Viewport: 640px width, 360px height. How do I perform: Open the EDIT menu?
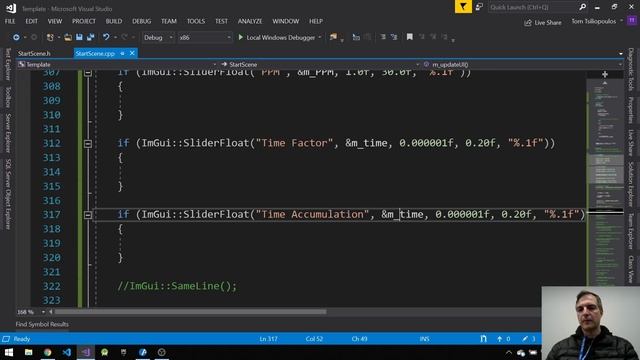click(31, 21)
